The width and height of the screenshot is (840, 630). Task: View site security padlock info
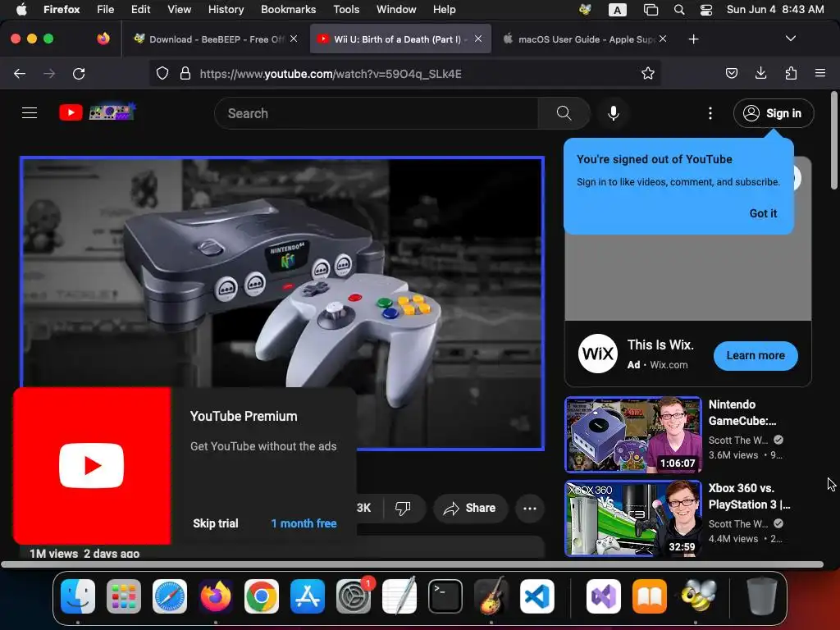pyautogui.click(x=185, y=73)
